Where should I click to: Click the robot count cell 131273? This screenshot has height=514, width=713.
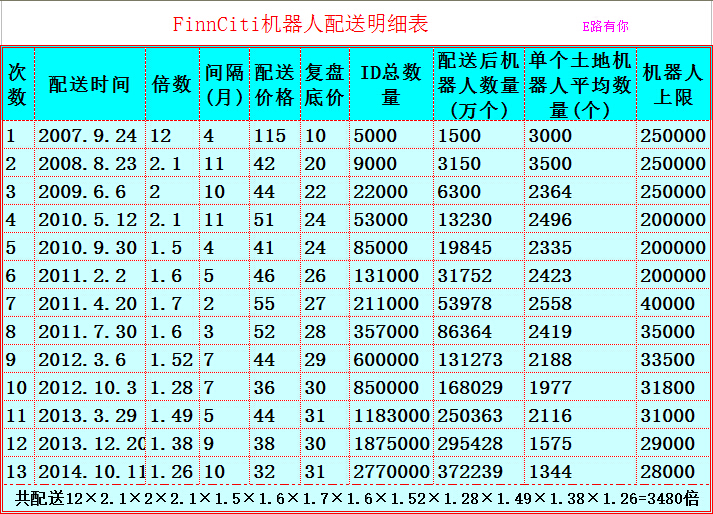click(x=479, y=359)
